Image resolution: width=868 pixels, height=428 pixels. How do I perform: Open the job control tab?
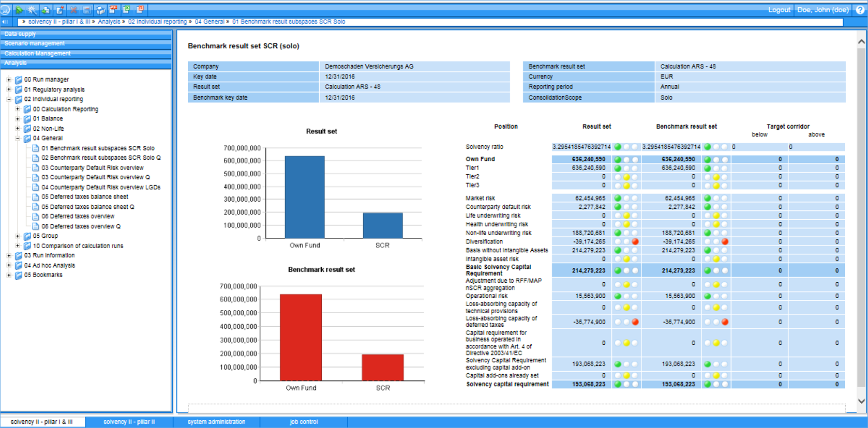coord(304,422)
